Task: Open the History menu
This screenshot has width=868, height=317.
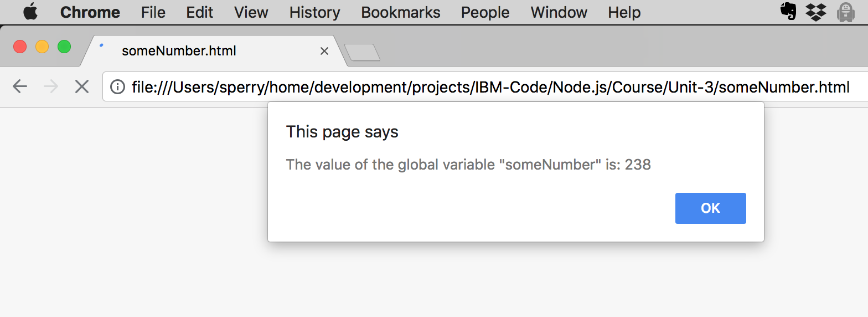Action: [314, 12]
